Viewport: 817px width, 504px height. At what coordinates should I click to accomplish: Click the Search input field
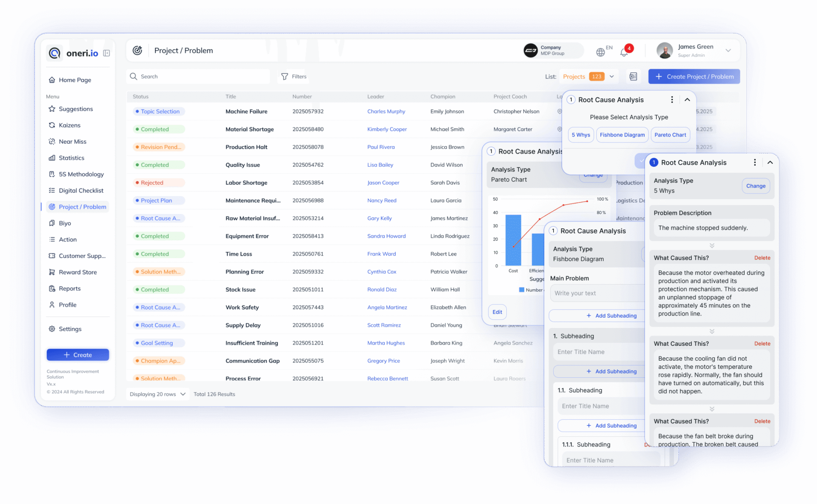point(200,77)
